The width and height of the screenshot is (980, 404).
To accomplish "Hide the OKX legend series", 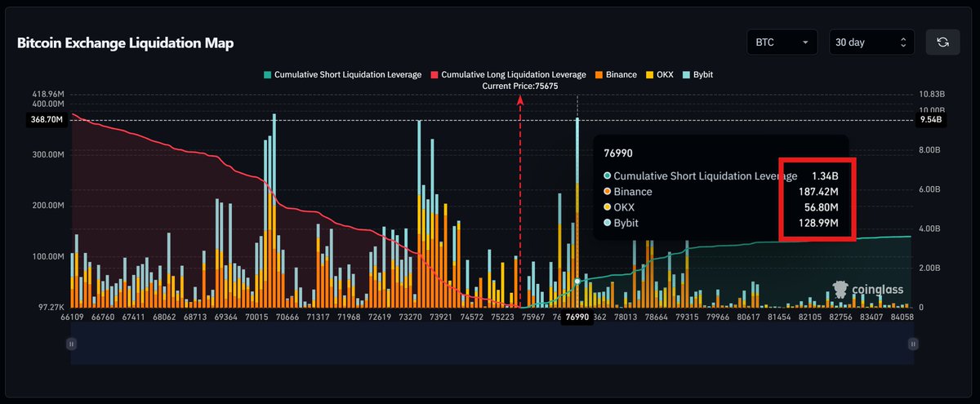I will [x=661, y=74].
